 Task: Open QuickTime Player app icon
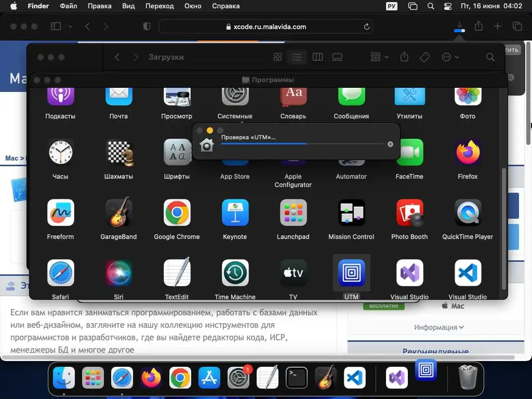tap(468, 212)
